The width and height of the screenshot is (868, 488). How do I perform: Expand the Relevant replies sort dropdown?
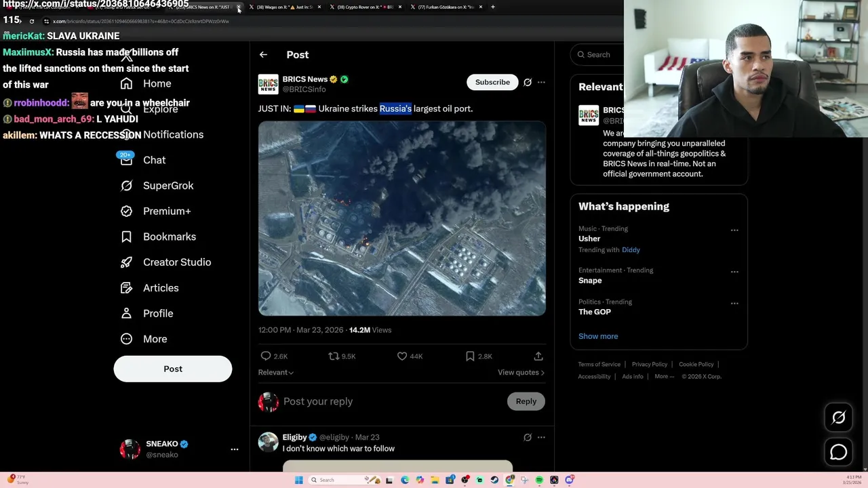pyautogui.click(x=276, y=372)
